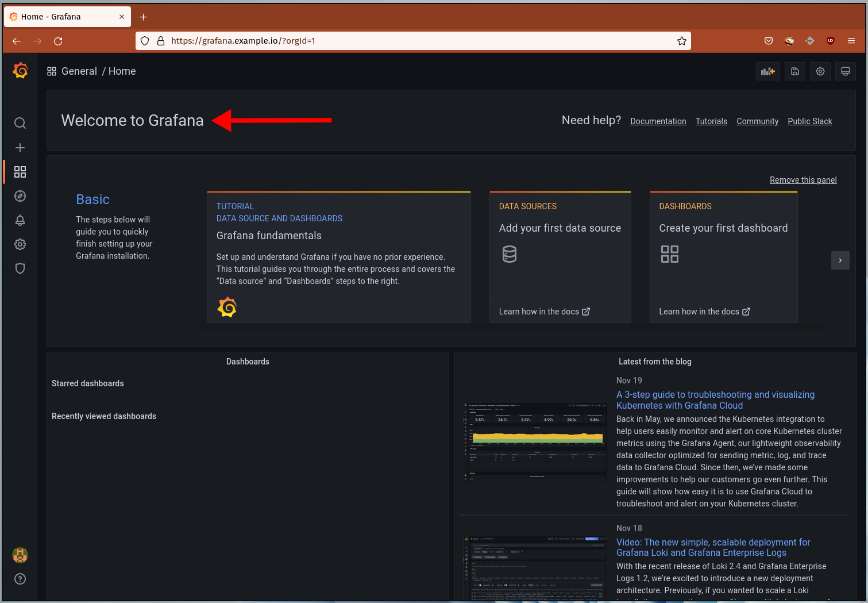Select the Add your first data source card

[x=560, y=257]
